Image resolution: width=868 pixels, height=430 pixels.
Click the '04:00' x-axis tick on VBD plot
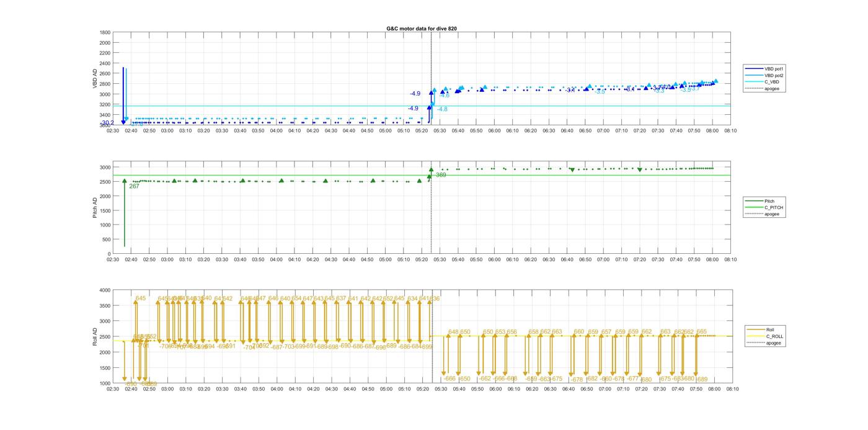click(277, 131)
